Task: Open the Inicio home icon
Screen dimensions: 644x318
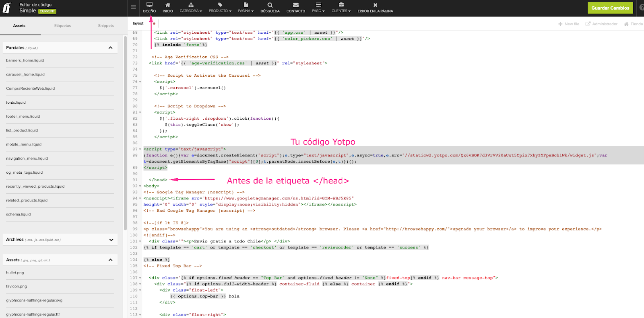Action: click(167, 5)
